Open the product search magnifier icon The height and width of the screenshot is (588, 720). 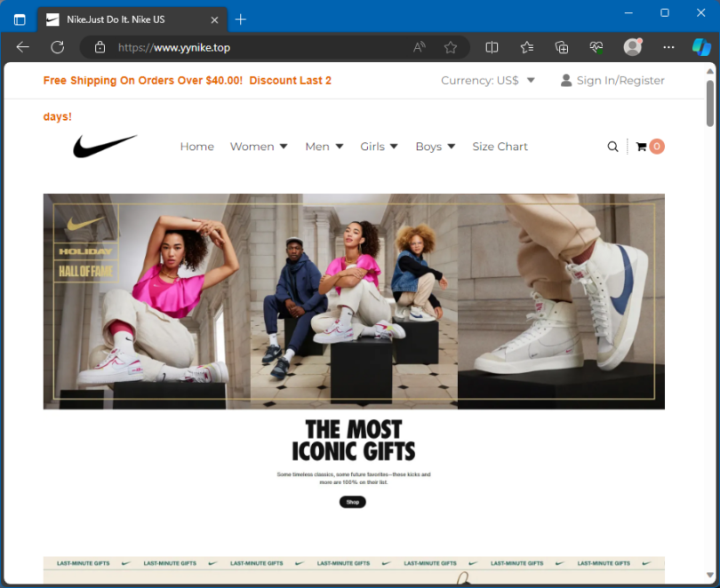click(612, 147)
